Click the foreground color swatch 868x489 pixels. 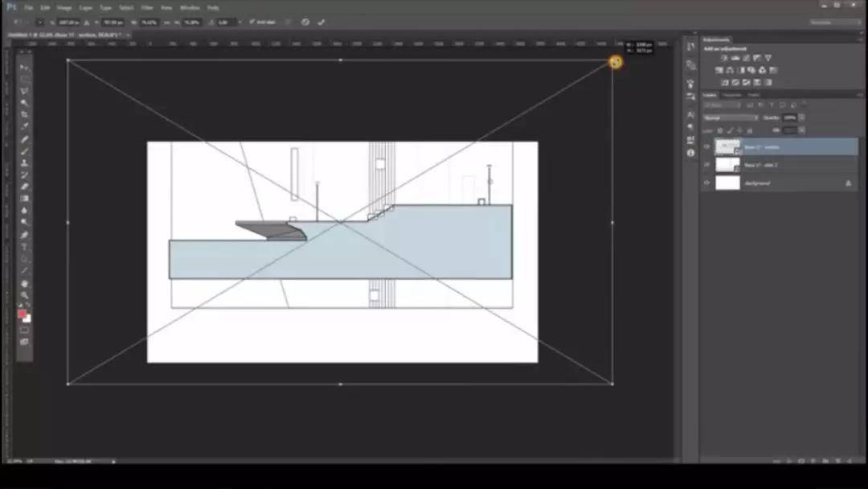(x=23, y=314)
